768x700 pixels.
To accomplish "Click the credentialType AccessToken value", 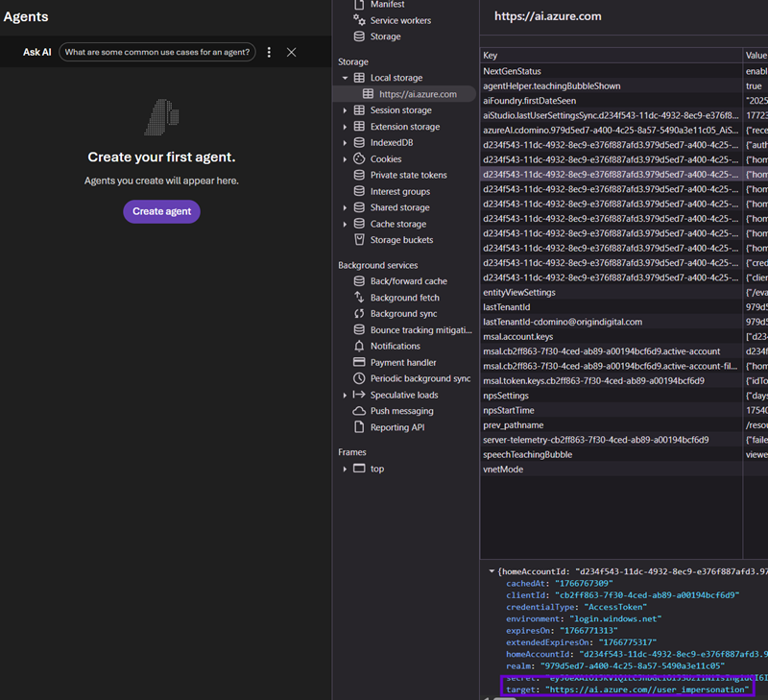I will (615, 607).
